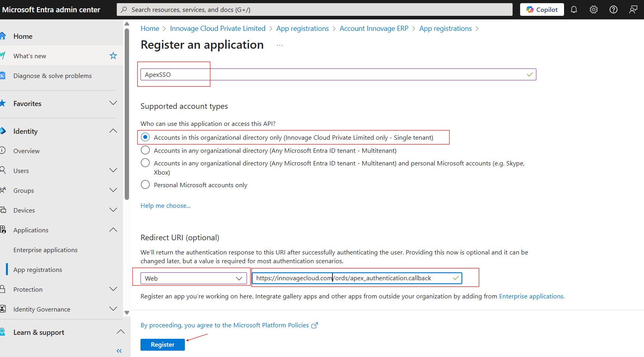Collapse the navigation menu with the double chevron

119,351
